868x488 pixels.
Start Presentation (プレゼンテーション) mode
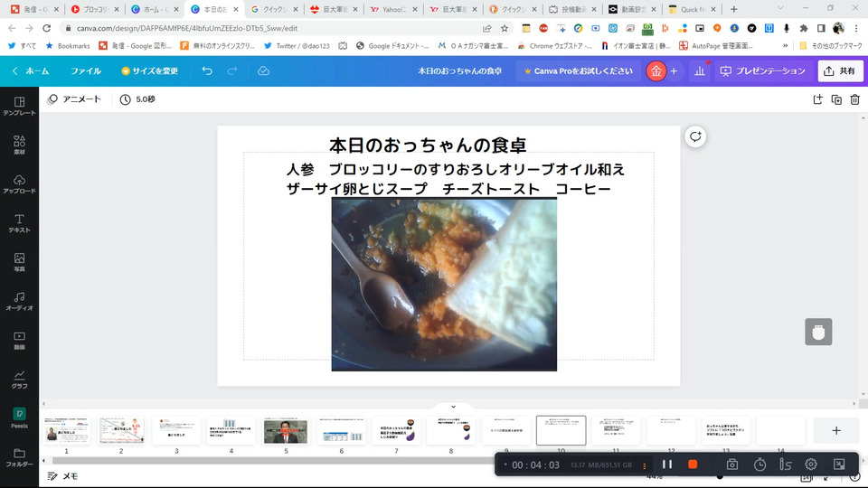click(x=763, y=70)
